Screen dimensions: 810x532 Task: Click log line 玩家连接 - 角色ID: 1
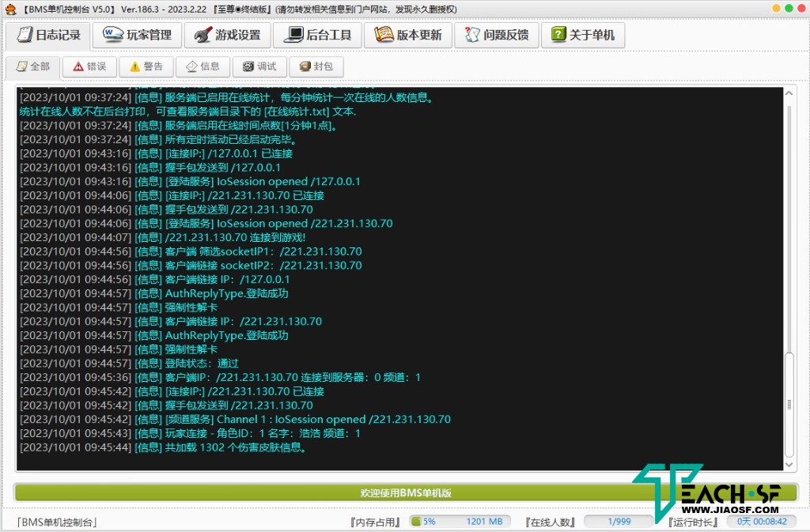point(190,433)
